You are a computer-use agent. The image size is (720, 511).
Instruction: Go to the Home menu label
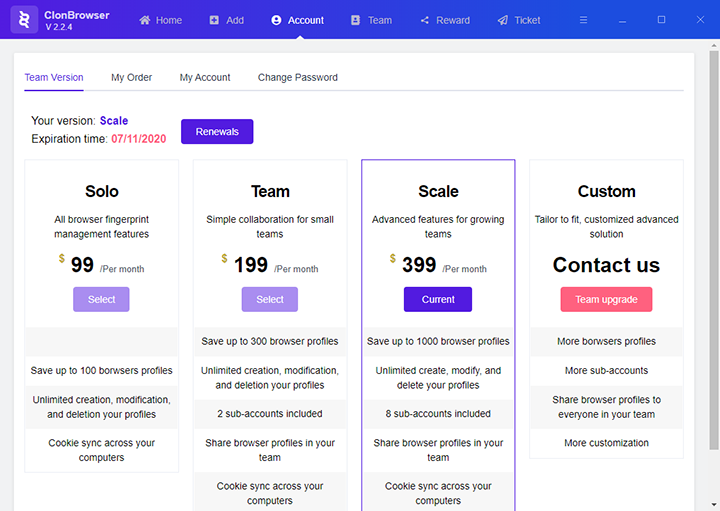tap(169, 20)
